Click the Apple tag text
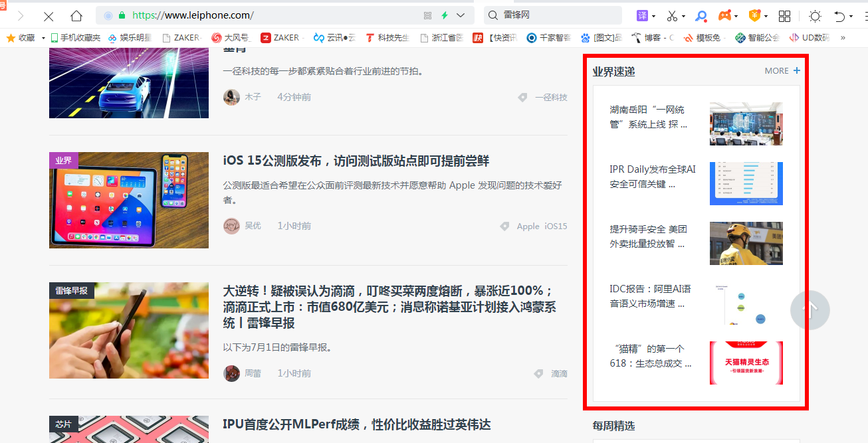The image size is (868, 443). click(528, 226)
